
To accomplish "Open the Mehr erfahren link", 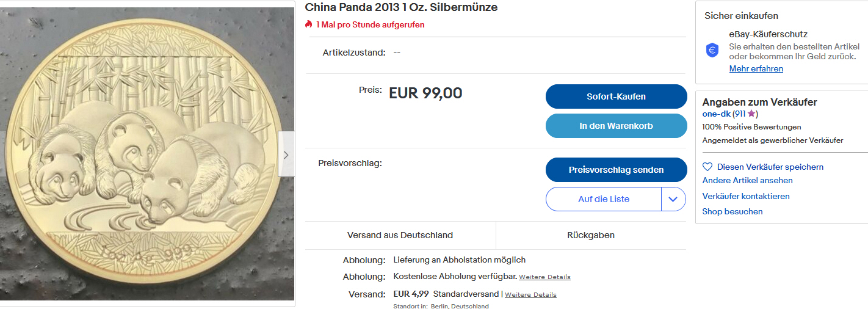I will (756, 68).
